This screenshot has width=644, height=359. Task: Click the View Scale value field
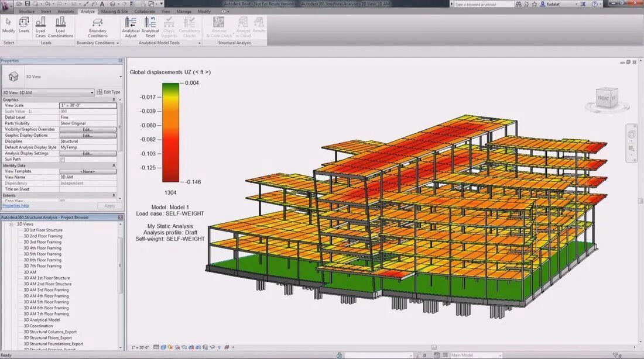click(88, 105)
